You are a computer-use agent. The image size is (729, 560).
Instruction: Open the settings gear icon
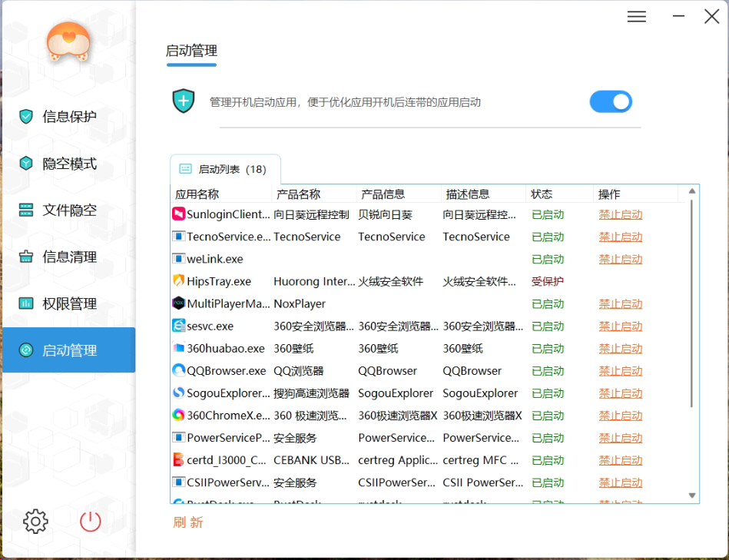click(x=35, y=521)
